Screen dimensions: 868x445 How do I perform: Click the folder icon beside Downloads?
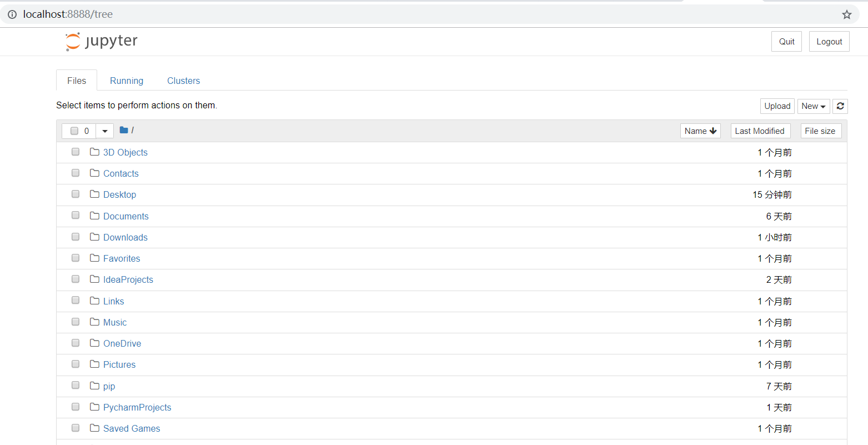(94, 236)
